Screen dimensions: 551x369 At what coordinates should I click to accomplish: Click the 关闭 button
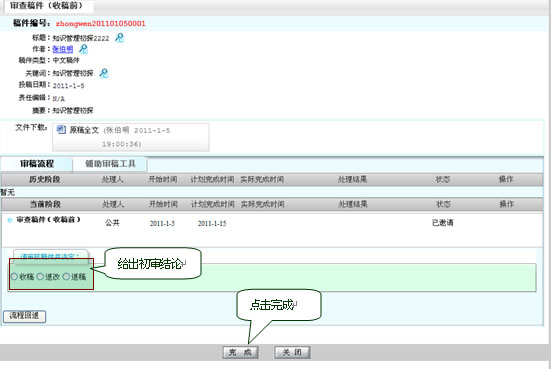[x=292, y=352]
